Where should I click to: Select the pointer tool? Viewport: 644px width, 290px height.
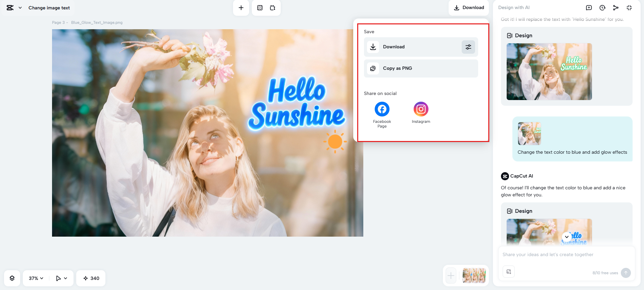click(x=58, y=278)
